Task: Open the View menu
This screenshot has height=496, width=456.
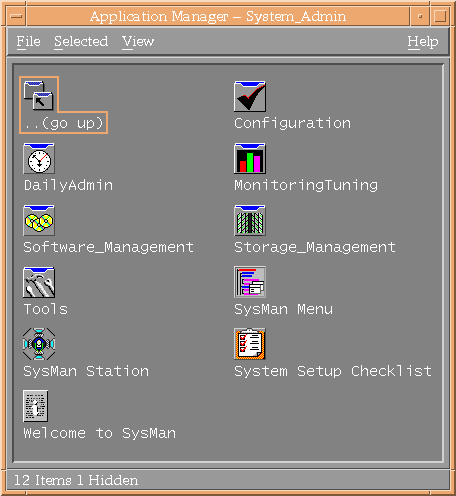Action: tap(138, 42)
